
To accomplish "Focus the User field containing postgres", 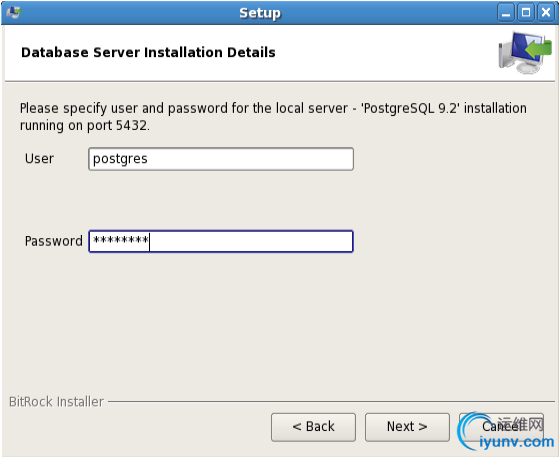I will pyautogui.click(x=221, y=159).
